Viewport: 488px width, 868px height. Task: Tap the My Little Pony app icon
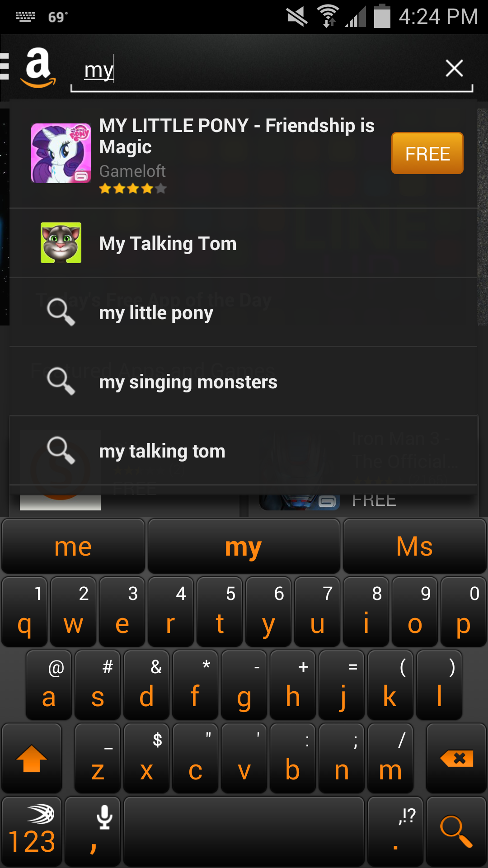(61, 153)
